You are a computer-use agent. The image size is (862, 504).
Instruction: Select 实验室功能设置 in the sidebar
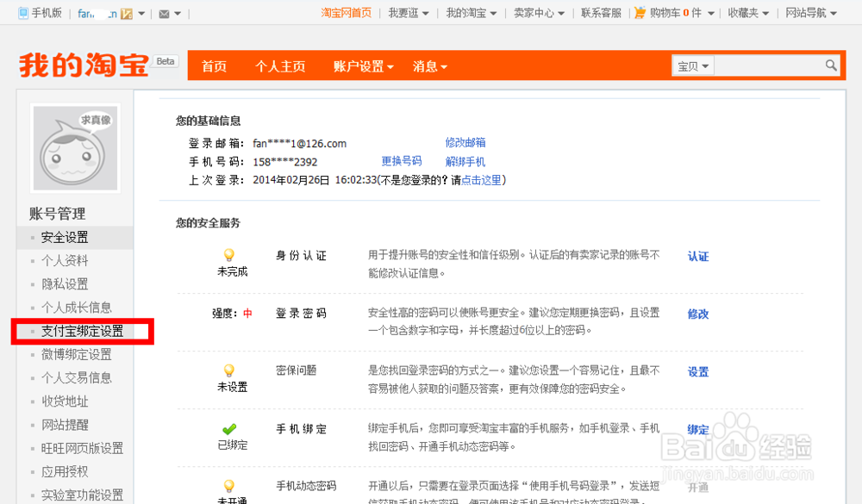pos(83,495)
